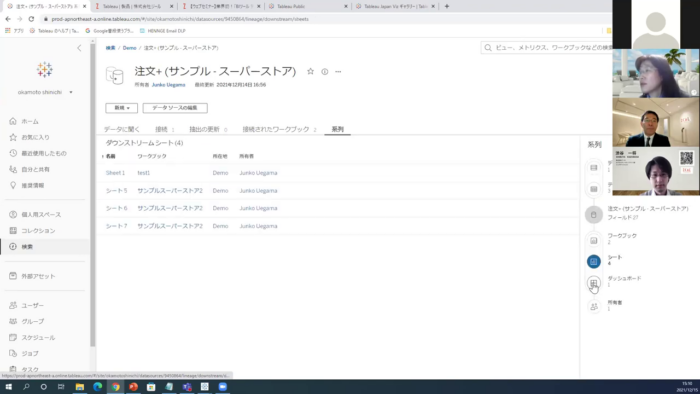
Task: Select the second lineage icon in the 系列 panel
Action: [x=593, y=189]
